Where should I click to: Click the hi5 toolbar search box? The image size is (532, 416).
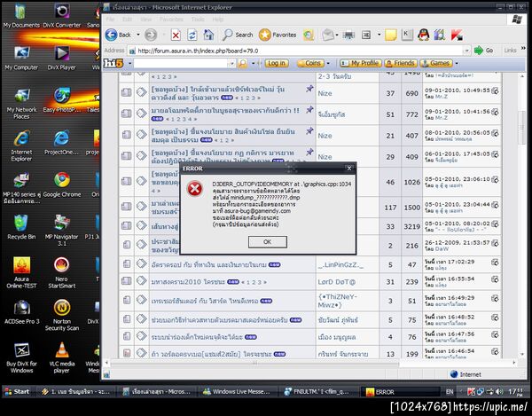click(181, 63)
